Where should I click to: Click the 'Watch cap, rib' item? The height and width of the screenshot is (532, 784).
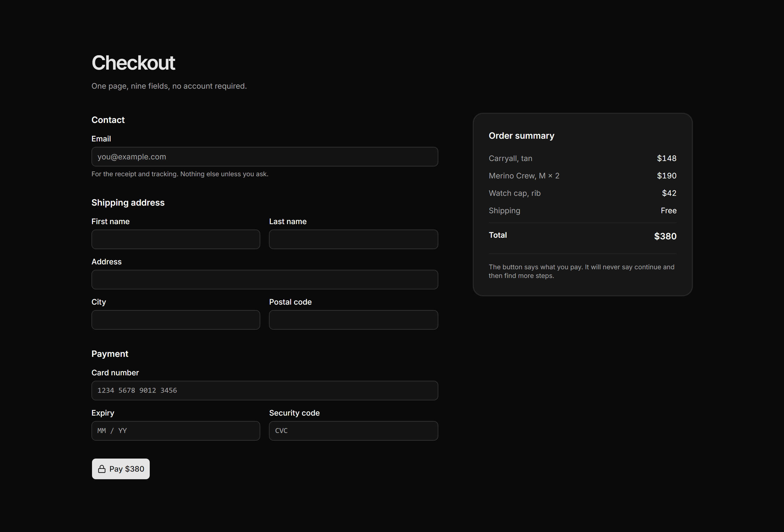coord(514,193)
